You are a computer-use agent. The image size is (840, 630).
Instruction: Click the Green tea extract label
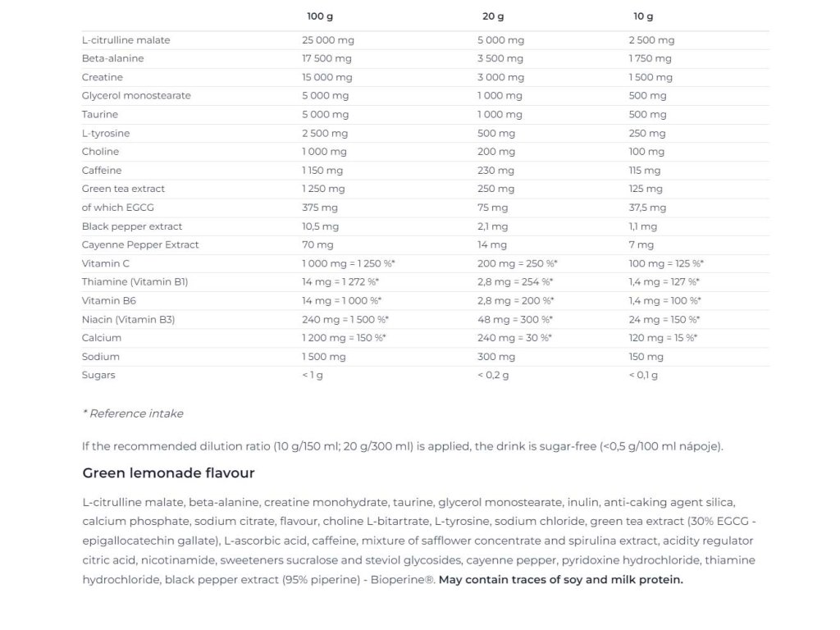coord(123,189)
